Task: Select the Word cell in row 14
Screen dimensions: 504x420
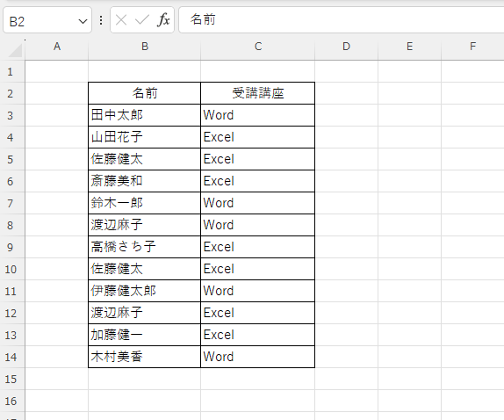Action: [x=258, y=357]
